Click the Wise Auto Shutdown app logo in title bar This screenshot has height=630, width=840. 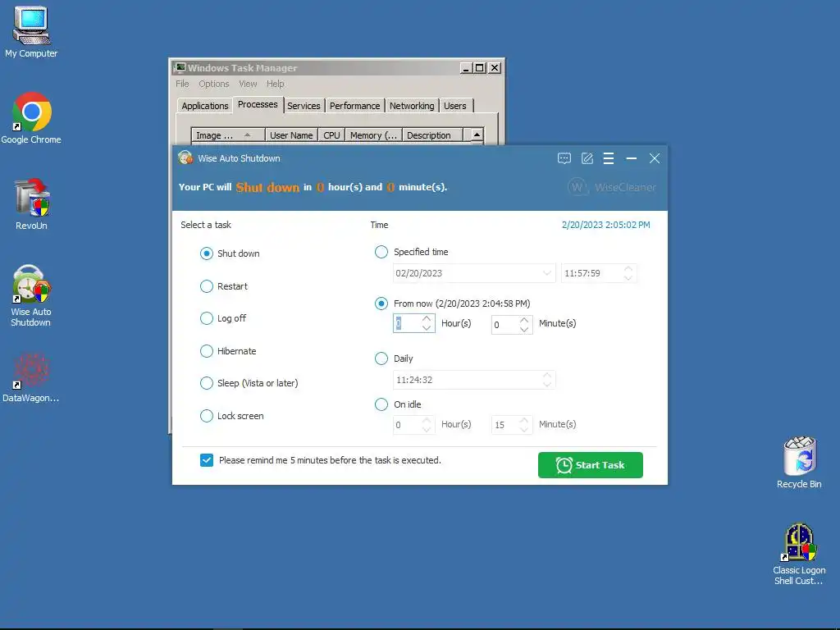tap(185, 158)
